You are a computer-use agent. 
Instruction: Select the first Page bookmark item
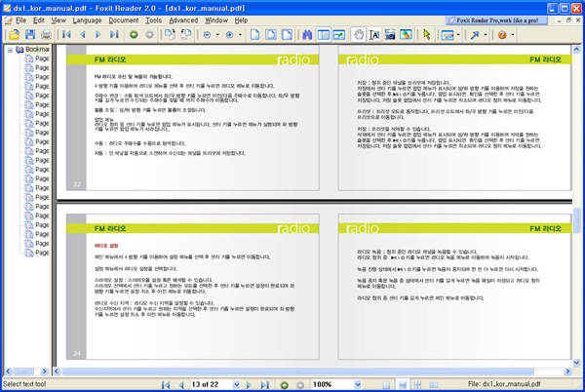pos(41,59)
